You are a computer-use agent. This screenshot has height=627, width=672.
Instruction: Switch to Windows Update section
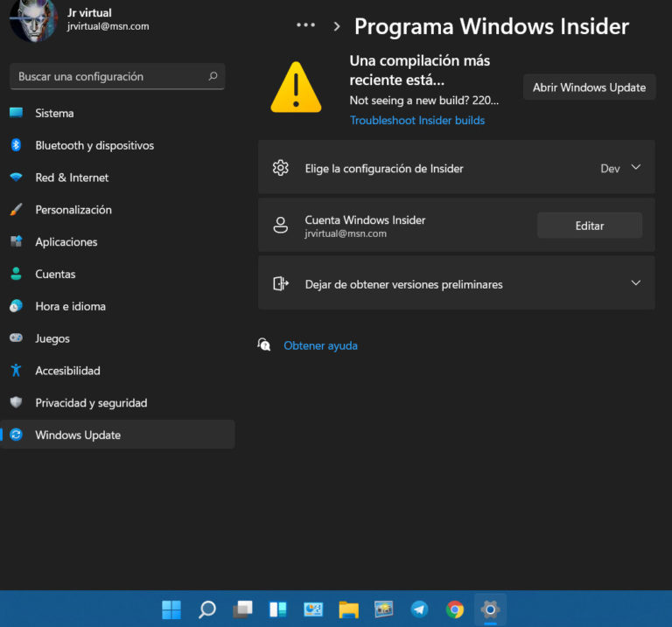pyautogui.click(x=117, y=435)
